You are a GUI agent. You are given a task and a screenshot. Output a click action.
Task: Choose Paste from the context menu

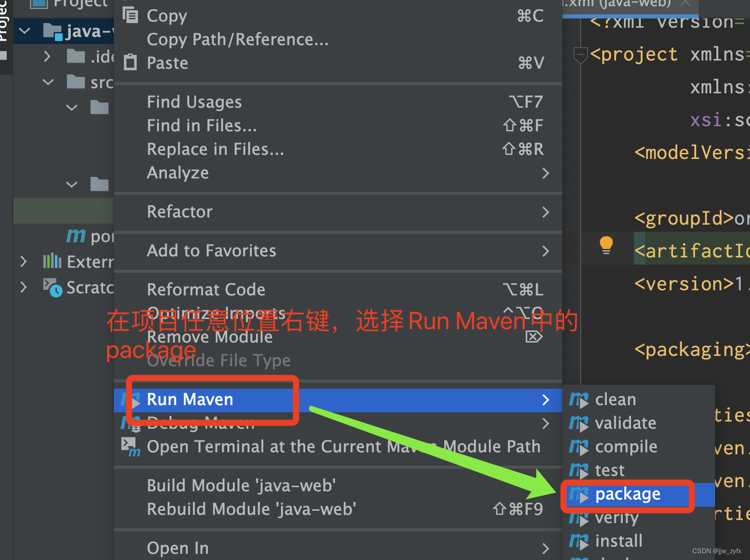click(338, 63)
